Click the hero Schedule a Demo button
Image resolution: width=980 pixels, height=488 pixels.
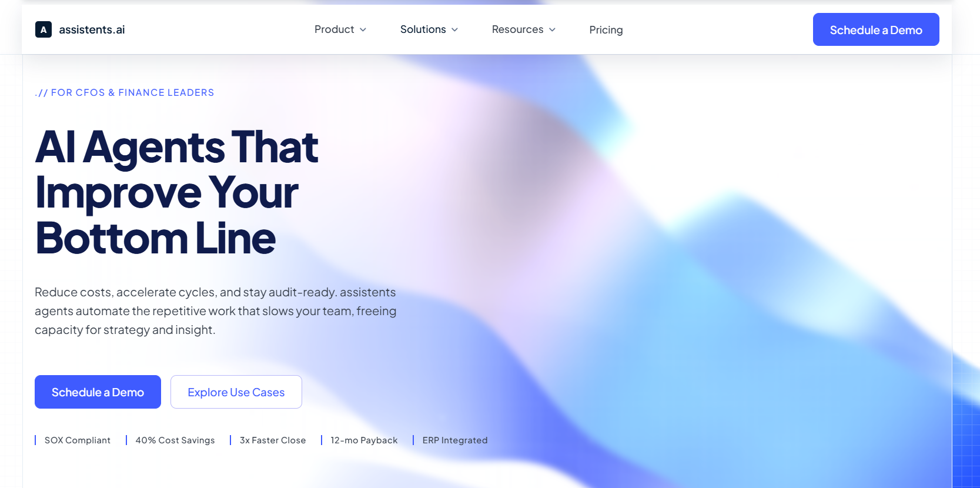click(98, 392)
